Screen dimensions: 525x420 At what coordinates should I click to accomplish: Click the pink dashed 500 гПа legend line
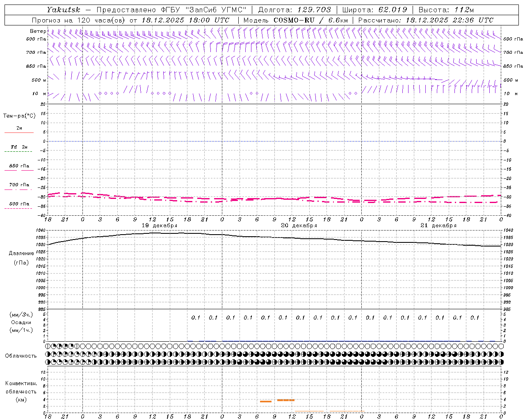point(18,209)
